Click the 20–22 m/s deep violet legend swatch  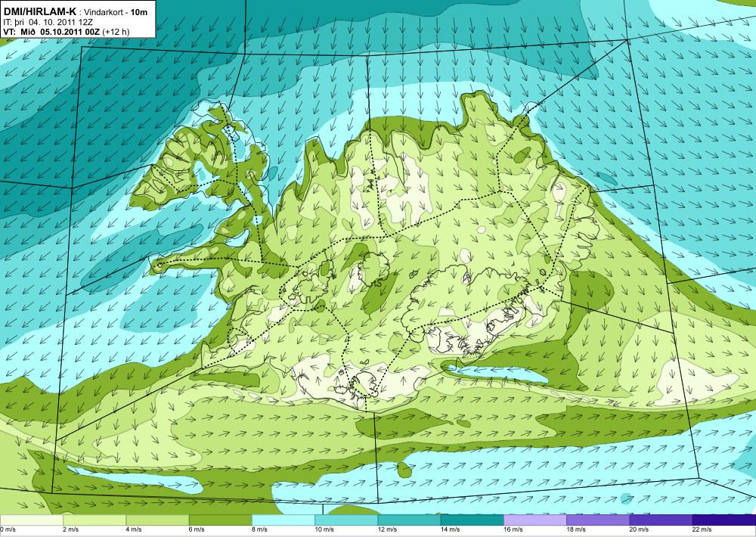[x=661, y=520]
